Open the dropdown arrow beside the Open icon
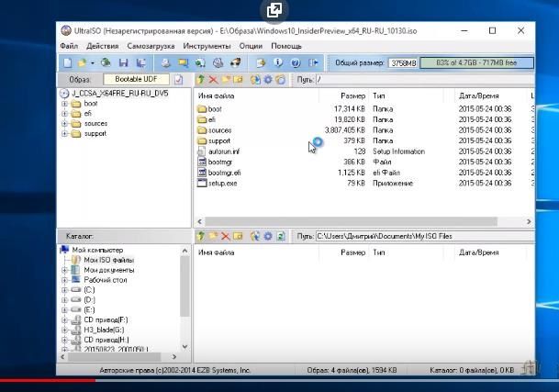The width and height of the screenshot is (559, 392). click(93, 63)
